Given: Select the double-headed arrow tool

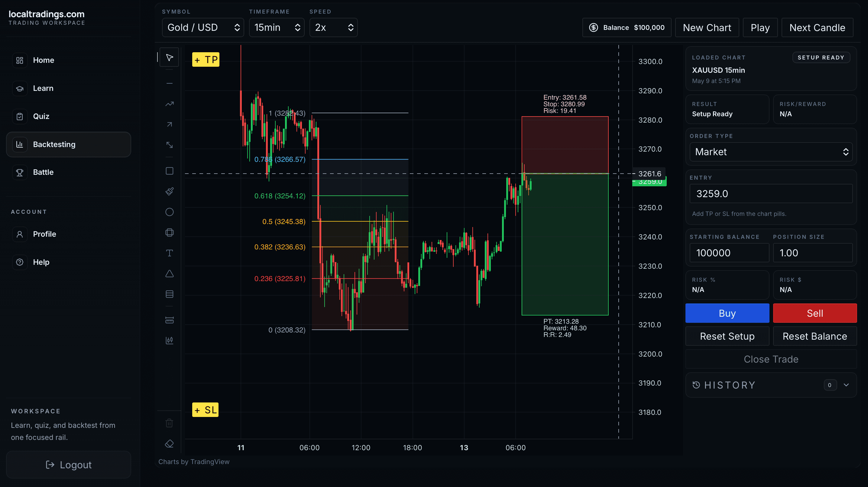Looking at the screenshot, I should (x=169, y=145).
